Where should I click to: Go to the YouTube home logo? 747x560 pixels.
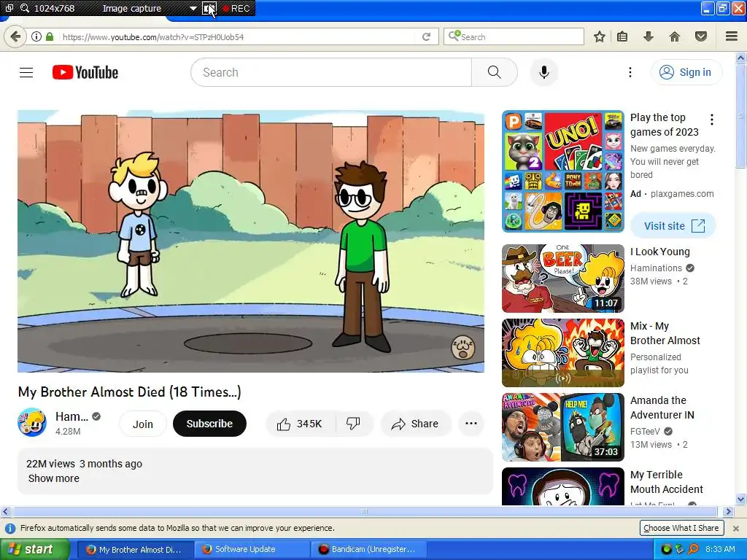point(85,72)
